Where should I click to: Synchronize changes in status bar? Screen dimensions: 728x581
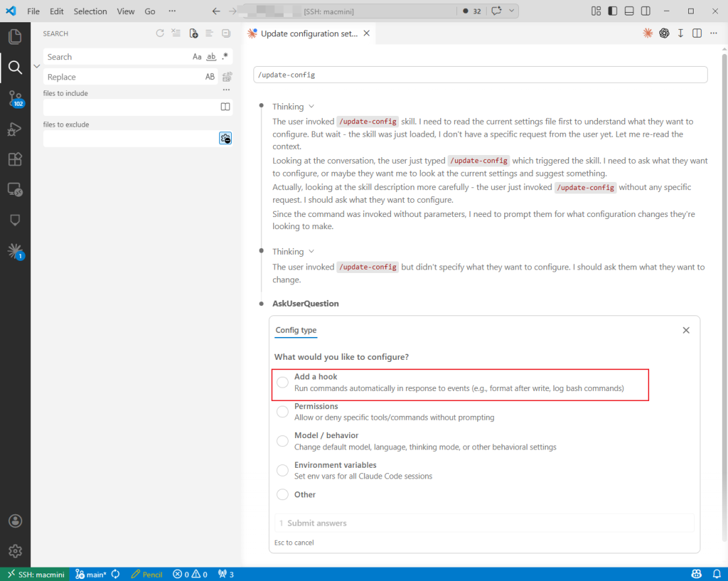116,574
